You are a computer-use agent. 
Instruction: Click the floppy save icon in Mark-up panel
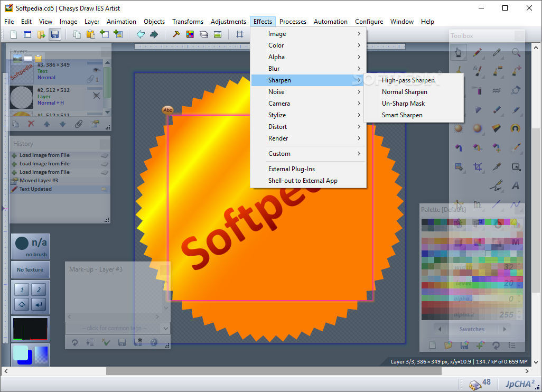[122, 342]
